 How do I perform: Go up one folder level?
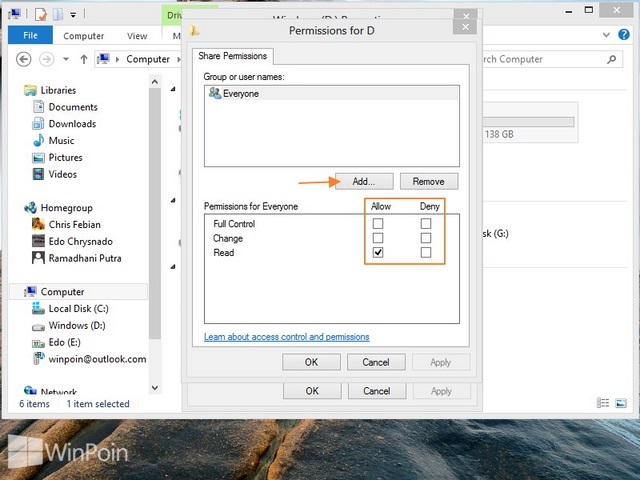pyautogui.click(x=84, y=59)
